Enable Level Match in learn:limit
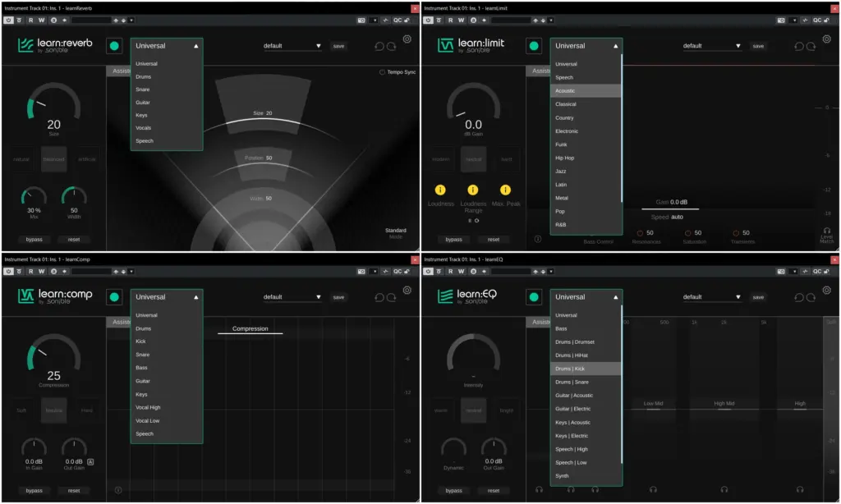 click(827, 232)
